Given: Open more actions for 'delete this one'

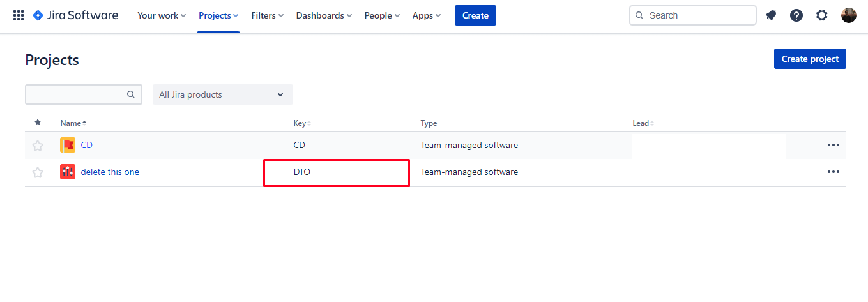Looking at the screenshot, I should pyautogui.click(x=833, y=172).
